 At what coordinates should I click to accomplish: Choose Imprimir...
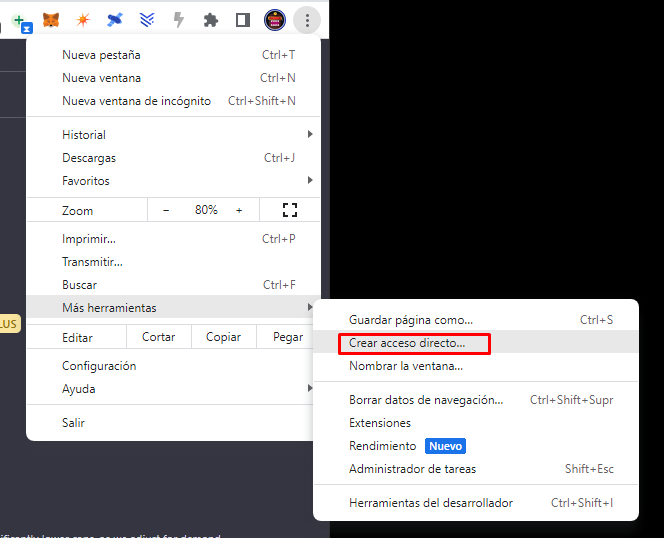[174, 239]
